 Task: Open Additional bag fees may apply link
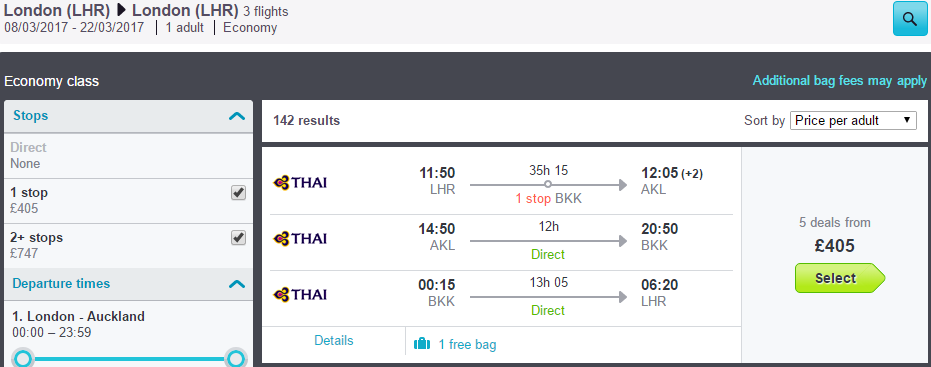point(840,81)
